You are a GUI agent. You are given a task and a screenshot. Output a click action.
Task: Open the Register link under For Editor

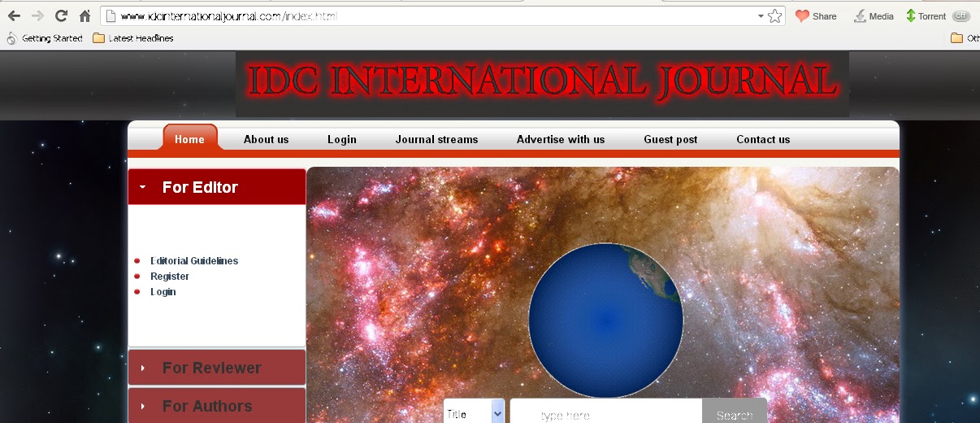point(170,277)
